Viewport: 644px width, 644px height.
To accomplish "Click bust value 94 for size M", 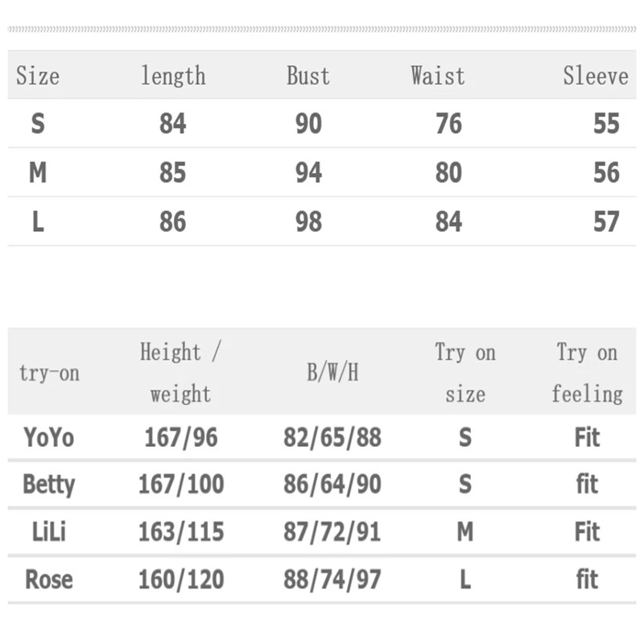I will tap(308, 173).
